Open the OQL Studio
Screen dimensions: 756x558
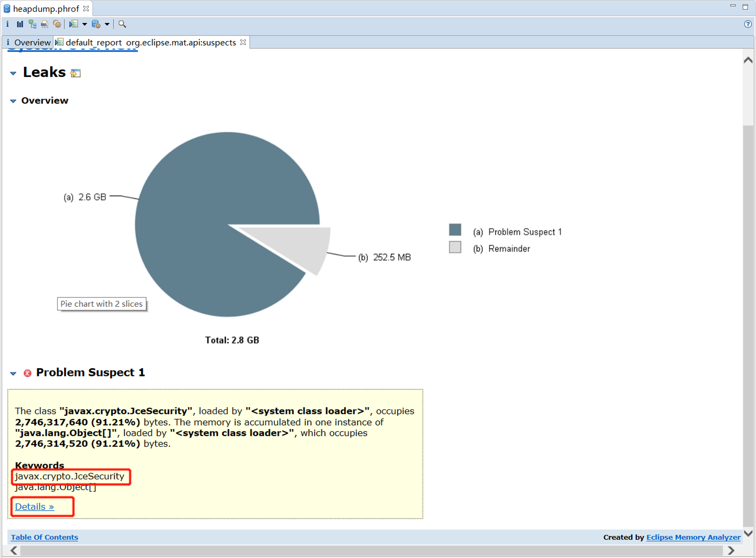coord(44,24)
